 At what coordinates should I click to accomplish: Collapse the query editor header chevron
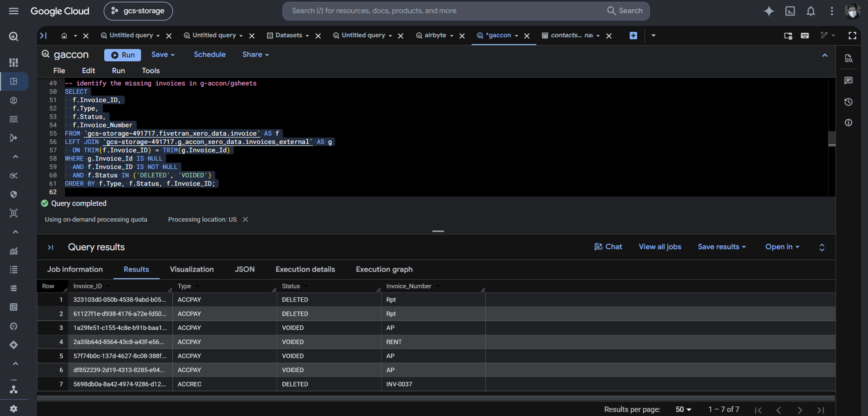825,55
